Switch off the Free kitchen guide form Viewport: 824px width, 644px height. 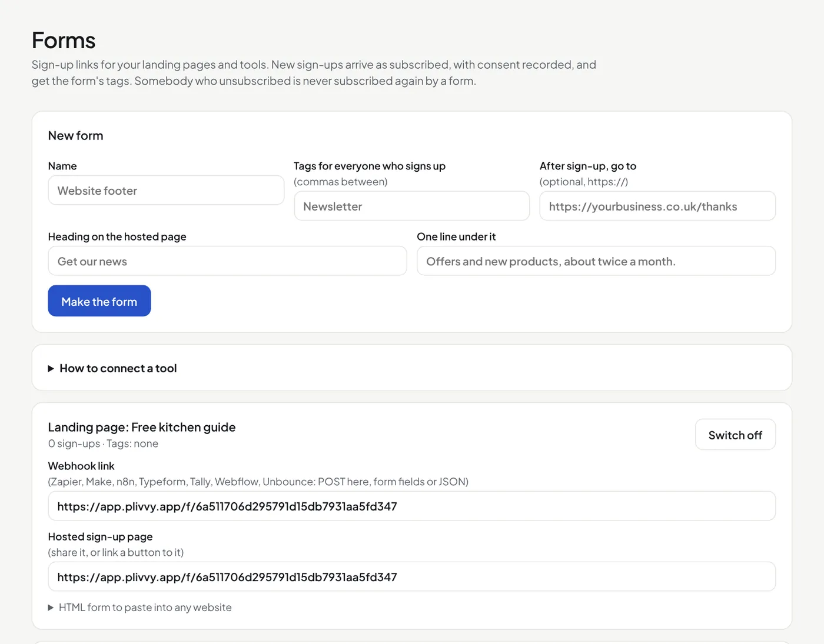tap(735, 435)
